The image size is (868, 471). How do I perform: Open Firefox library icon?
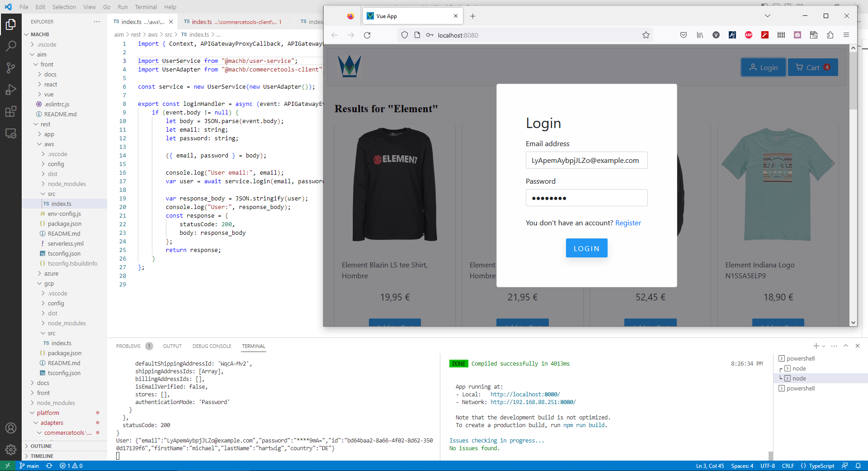coord(700,35)
